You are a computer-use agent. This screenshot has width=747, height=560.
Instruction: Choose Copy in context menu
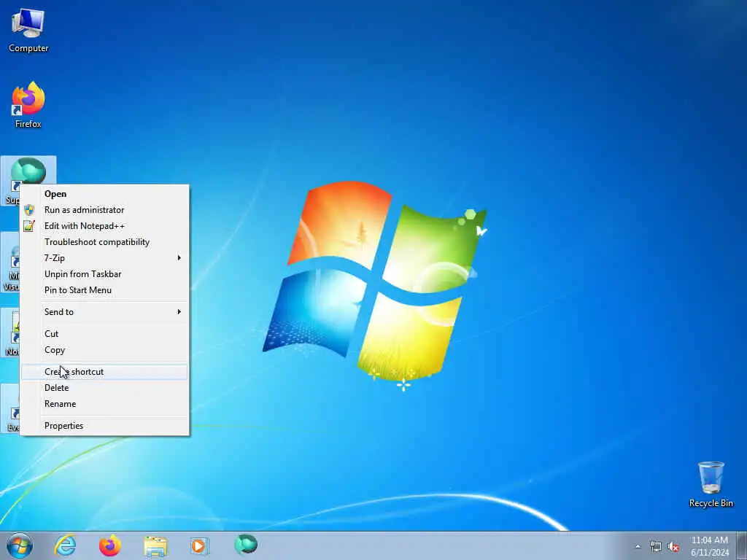pyautogui.click(x=104, y=350)
